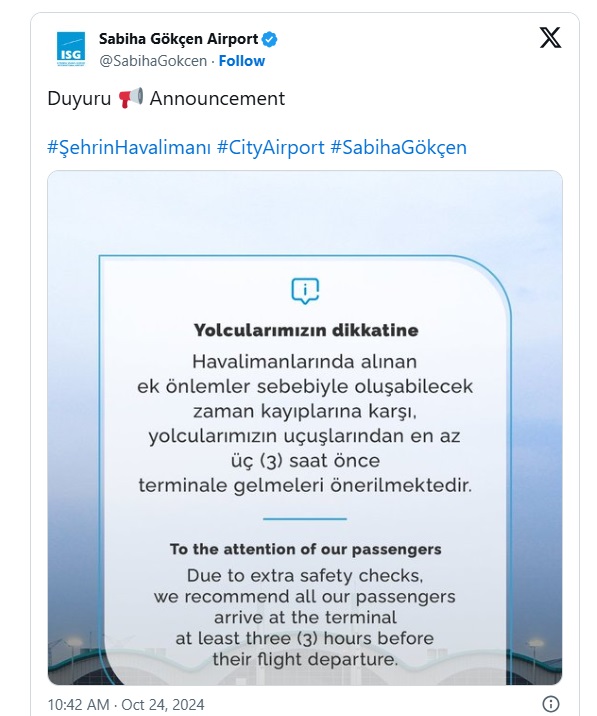Open the @SabihaGokcen handle
Viewport: 597px width, 716px height.
click(153, 61)
